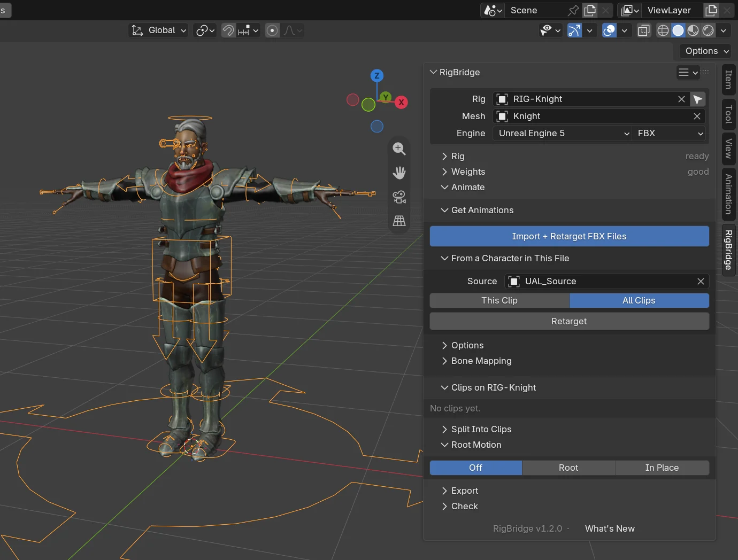Set root motion to Root
Image resolution: width=738 pixels, height=560 pixels.
click(x=568, y=468)
